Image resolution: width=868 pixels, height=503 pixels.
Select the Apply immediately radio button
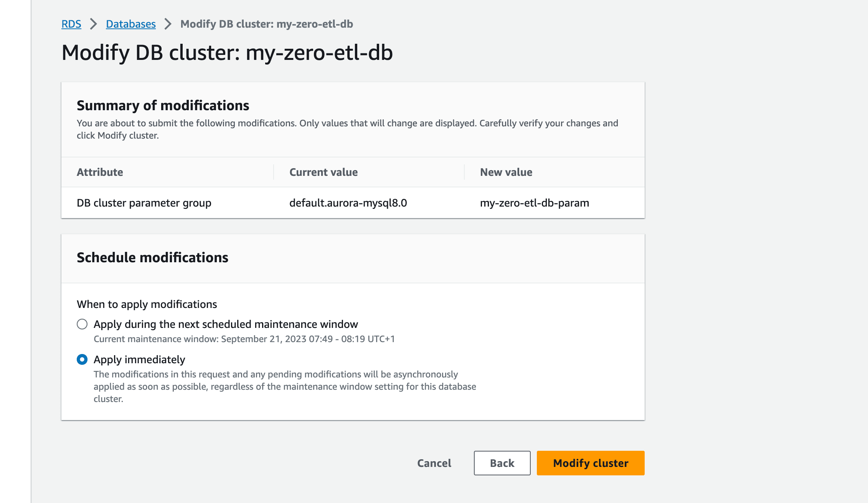click(82, 359)
